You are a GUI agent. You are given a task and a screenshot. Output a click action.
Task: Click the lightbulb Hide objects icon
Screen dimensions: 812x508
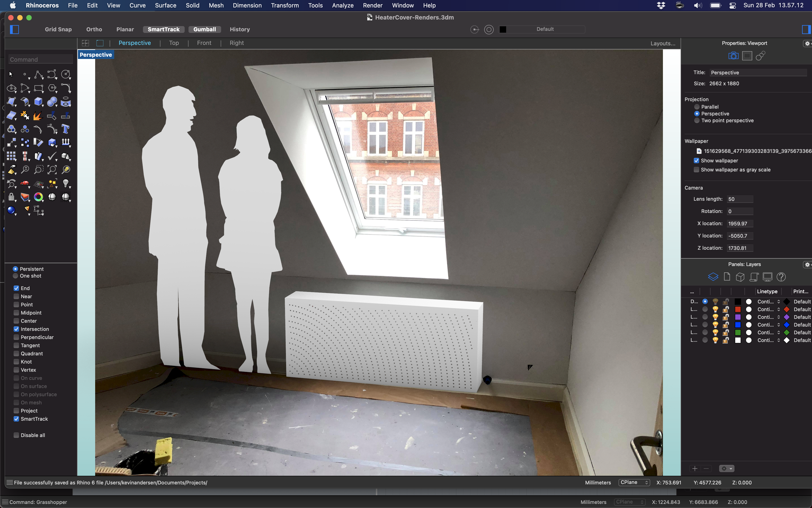coord(66,183)
